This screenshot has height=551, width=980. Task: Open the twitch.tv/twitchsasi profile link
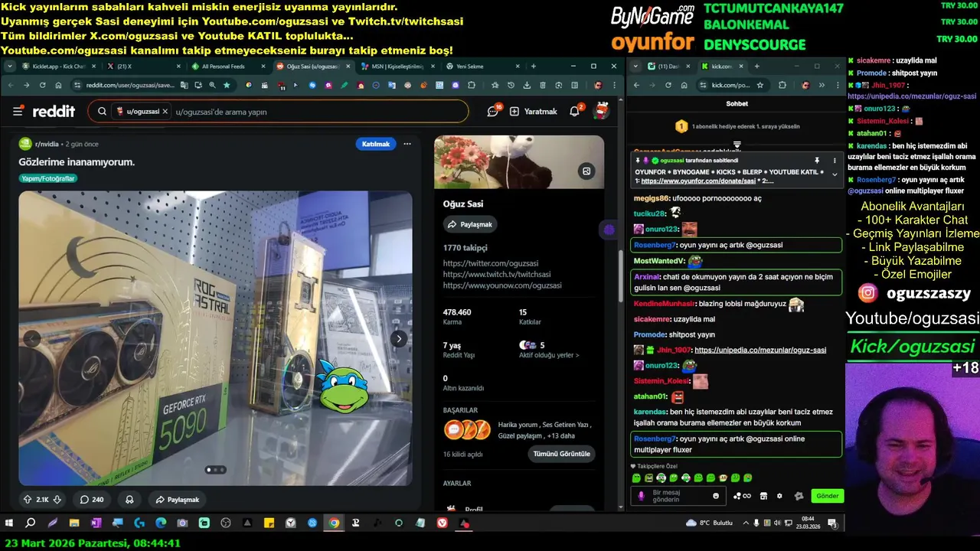click(497, 274)
